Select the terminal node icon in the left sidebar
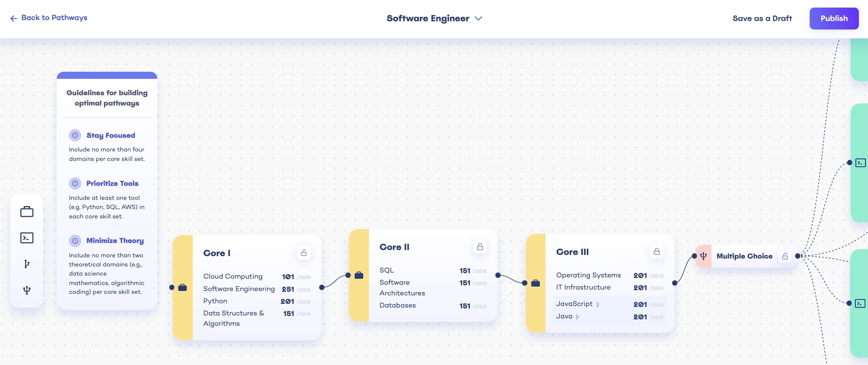 27,238
